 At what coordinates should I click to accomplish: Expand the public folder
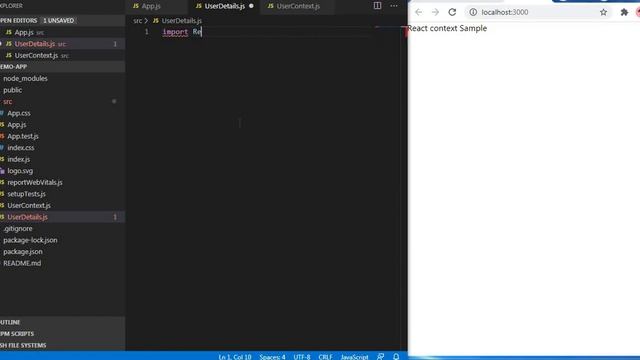[62, 90]
